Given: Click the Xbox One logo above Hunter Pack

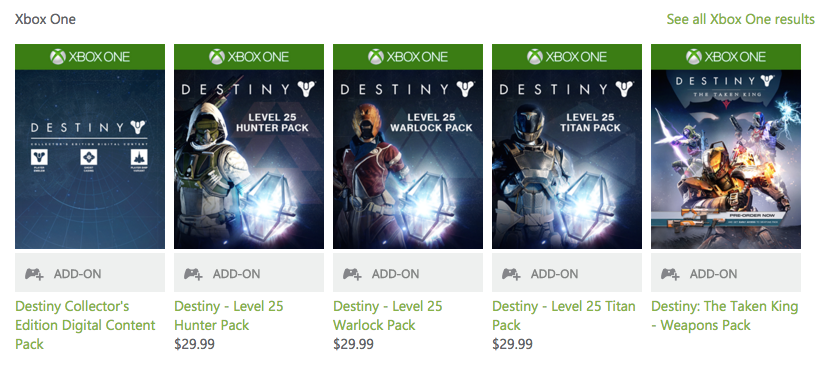Looking at the screenshot, I should tap(249, 57).
